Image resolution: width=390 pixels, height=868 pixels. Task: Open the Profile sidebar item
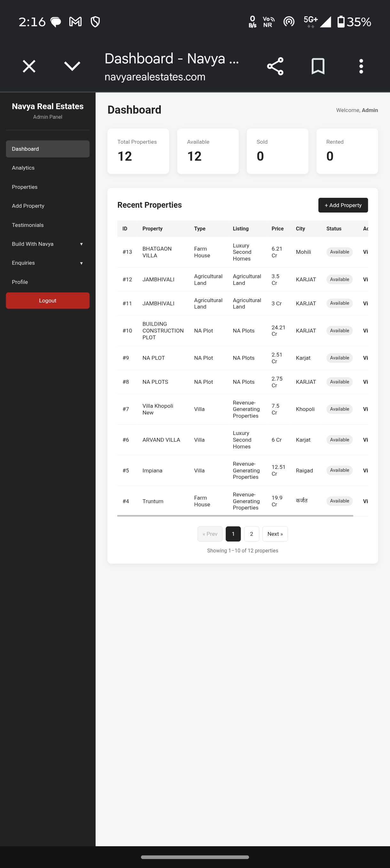tap(48, 282)
